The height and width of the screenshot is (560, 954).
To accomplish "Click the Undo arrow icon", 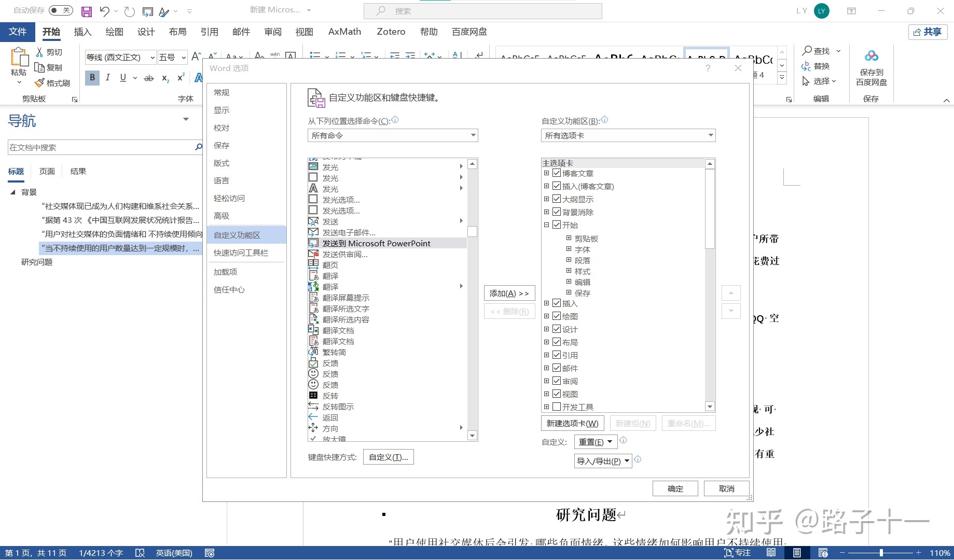I will 105,11.
